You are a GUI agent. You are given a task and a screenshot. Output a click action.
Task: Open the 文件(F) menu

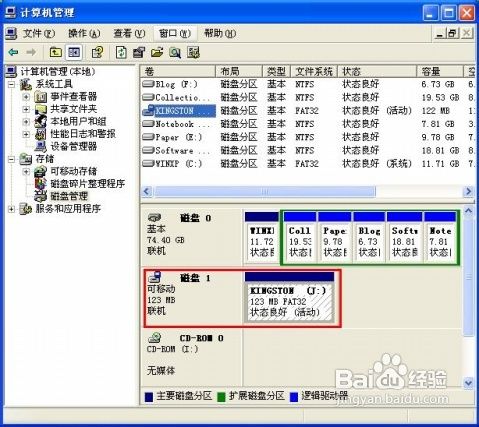click(39, 33)
